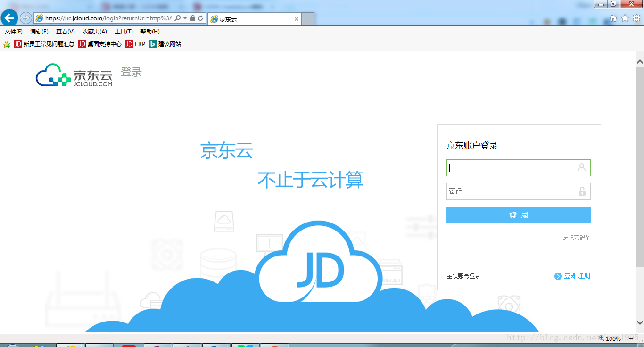Click the 密码 password field
Viewport: 644px width, 347px height.
[518, 191]
